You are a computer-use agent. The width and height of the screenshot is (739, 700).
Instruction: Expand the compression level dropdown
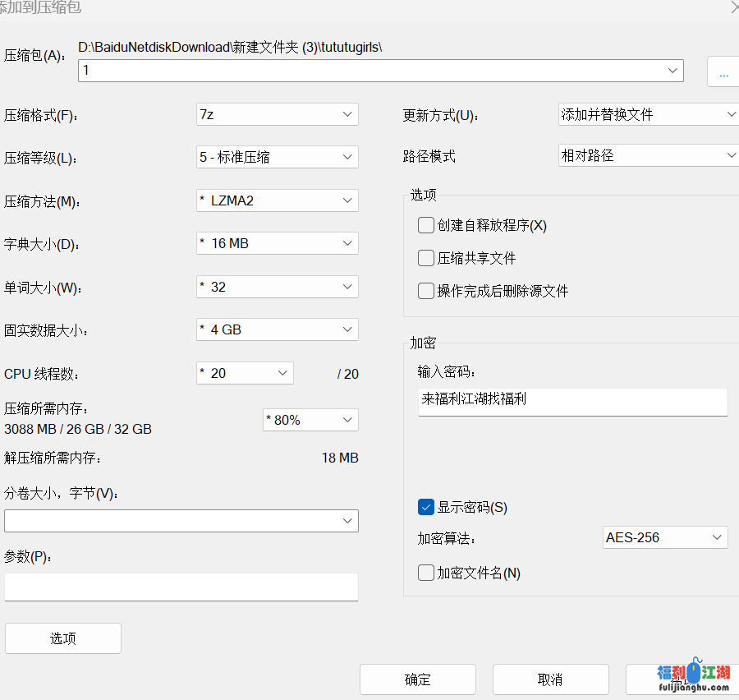point(277,157)
